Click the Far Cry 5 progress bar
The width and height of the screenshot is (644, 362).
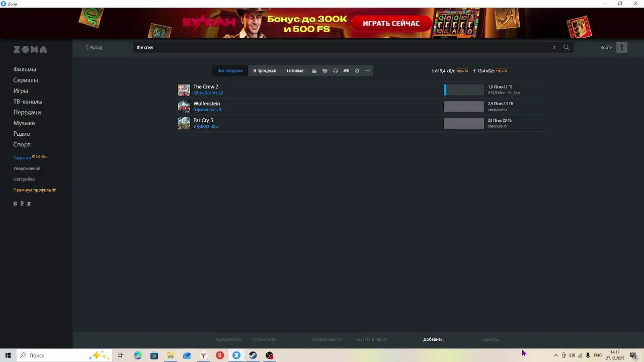click(x=463, y=123)
